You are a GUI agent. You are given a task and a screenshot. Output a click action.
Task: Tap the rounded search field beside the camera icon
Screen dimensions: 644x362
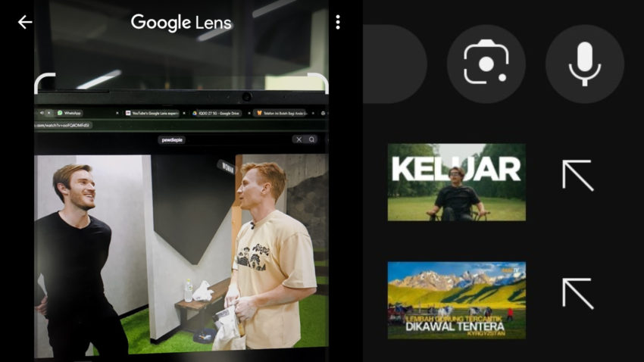click(395, 64)
